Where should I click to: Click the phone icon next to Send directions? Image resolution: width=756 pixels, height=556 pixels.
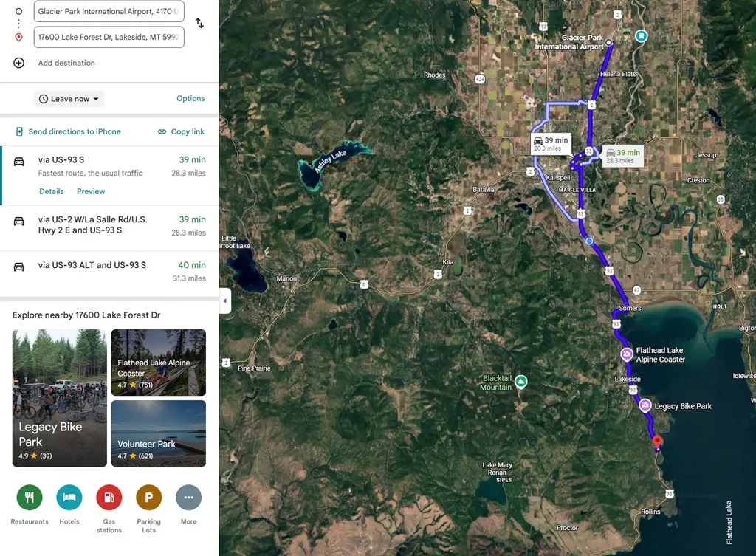click(19, 131)
